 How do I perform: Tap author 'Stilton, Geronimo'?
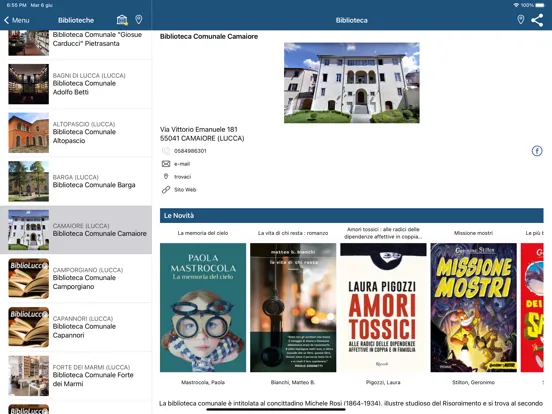(x=473, y=382)
